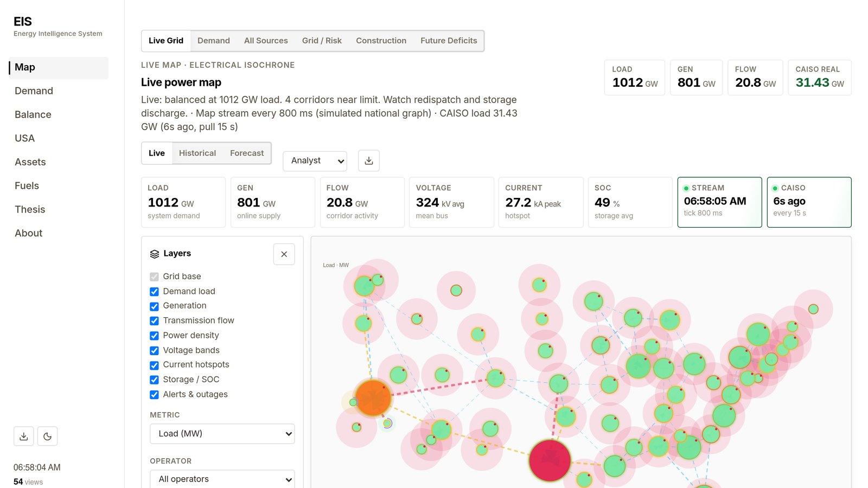Uncheck Generation layer
Viewport: 868px width, 488px height.
tap(154, 306)
